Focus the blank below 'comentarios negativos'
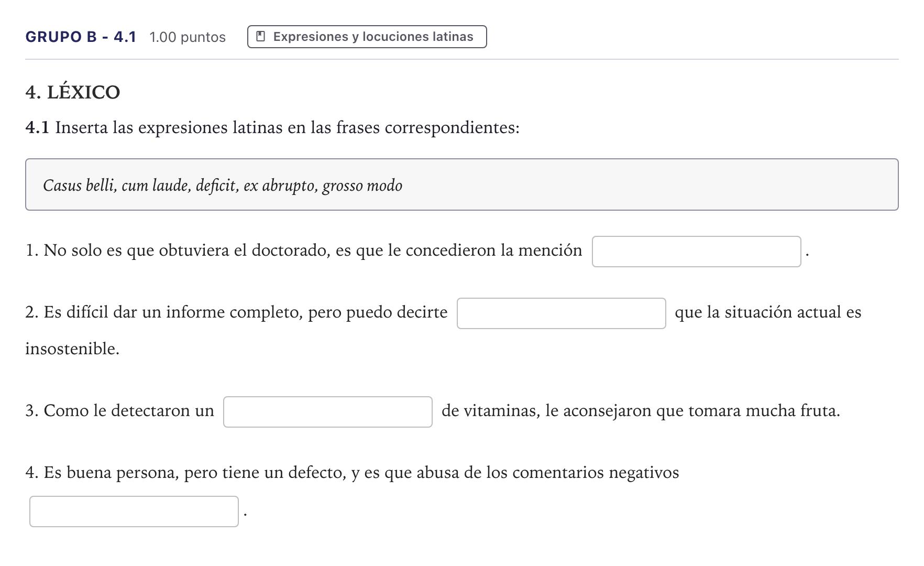This screenshot has height=566, width=924. click(x=134, y=511)
